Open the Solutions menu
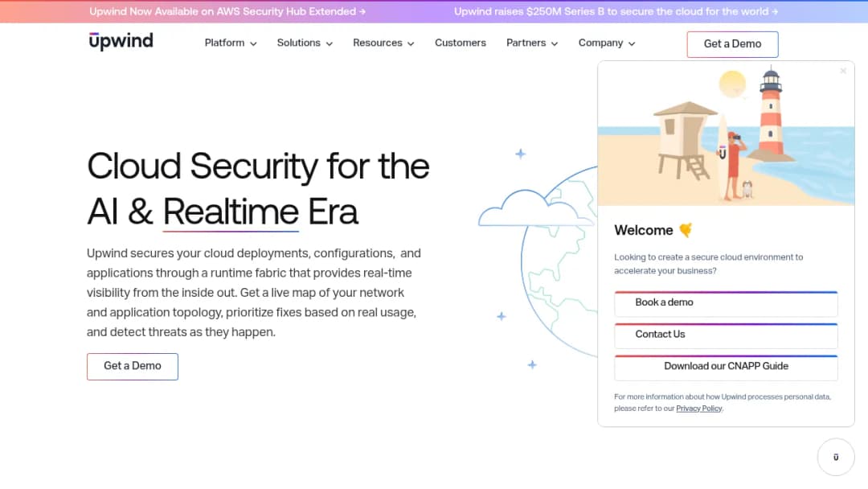868x489 pixels. (298, 43)
